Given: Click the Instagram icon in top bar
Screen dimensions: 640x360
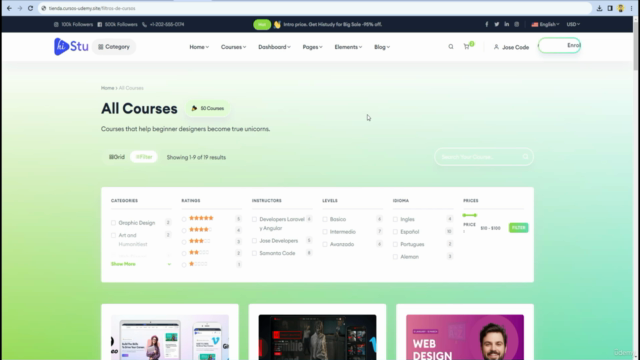Looking at the screenshot, I should tap(517, 24).
